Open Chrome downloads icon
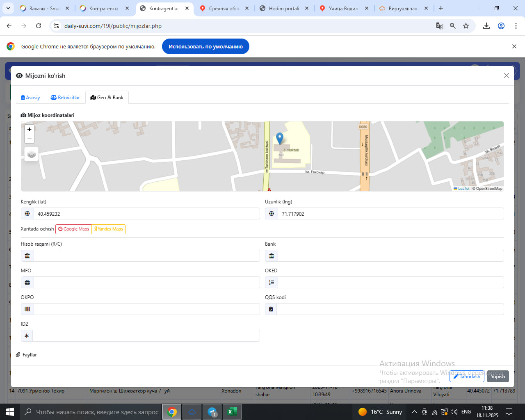Screen dimensions: 525x420 [486, 26]
